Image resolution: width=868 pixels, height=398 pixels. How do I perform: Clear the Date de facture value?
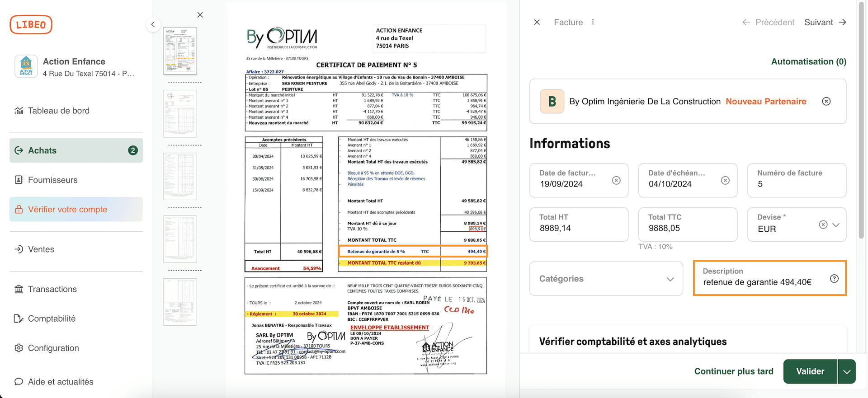pos(616,180)
